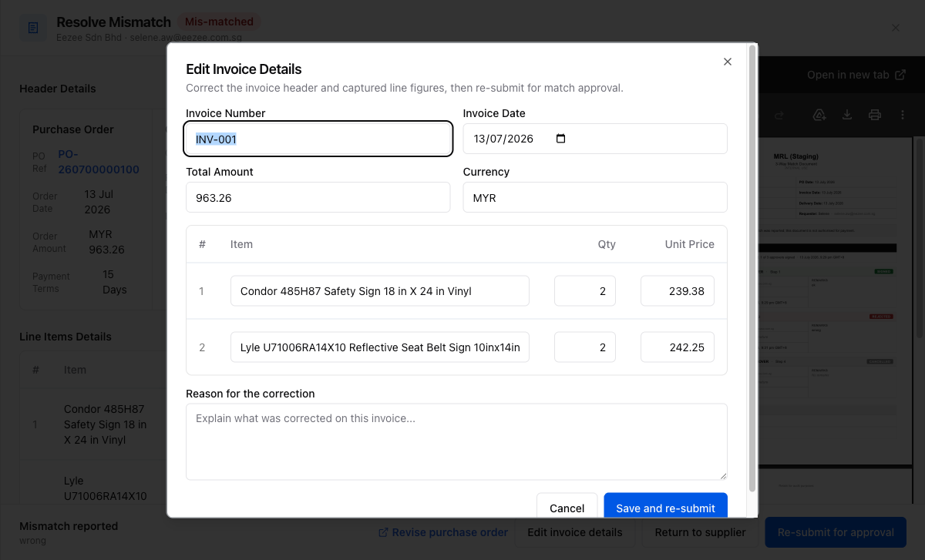Click the Purchase Order card heading
925x560 pixels.
73,129
